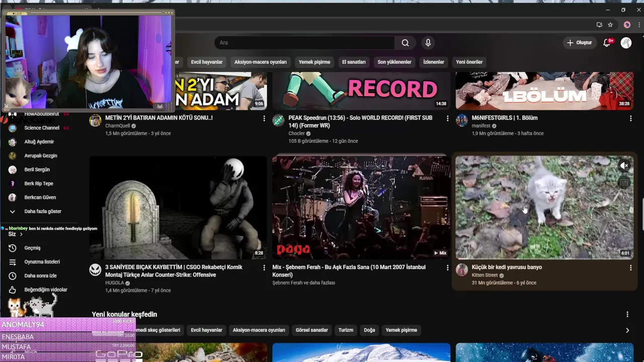Open HUGOLA channel avatar
Viewport: 644px width, 362px height.
[95, 270]
